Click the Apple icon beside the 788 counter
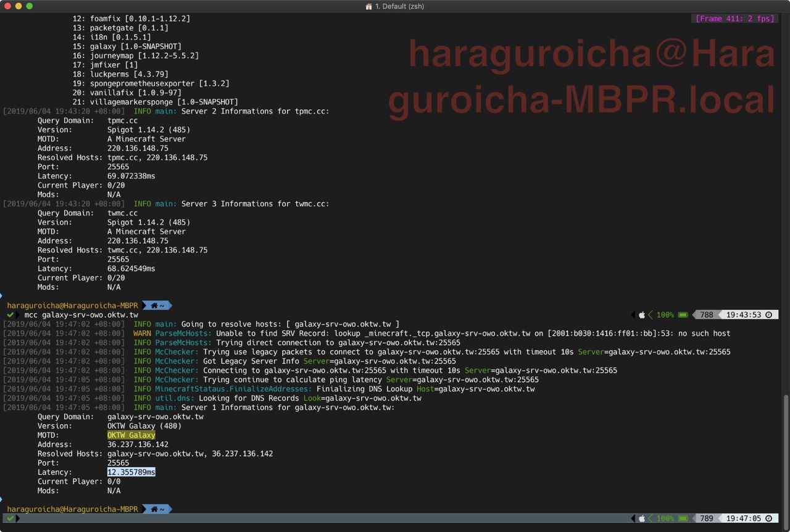This screenshot has height=532, width=790. [x=641, y=315]
